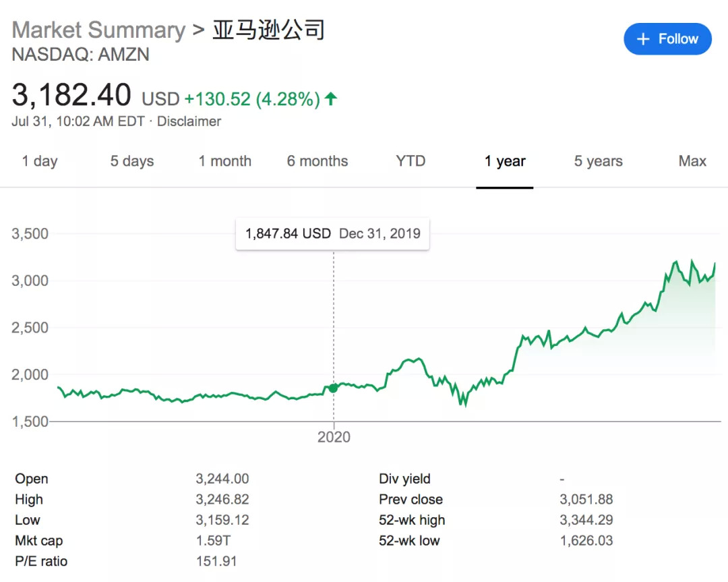The width and height of the screenshot is (728, 582).
Task: Click the Dec 31, 2019 price tooltip
Action: (x=332, y=234)
